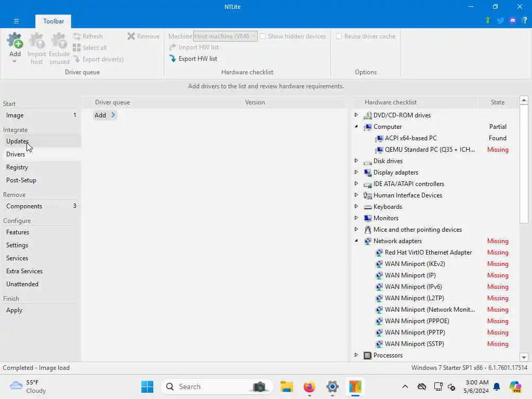532x399 pixels.
Task: Show hidden system tray icons chevron
Action: (405, 387)
